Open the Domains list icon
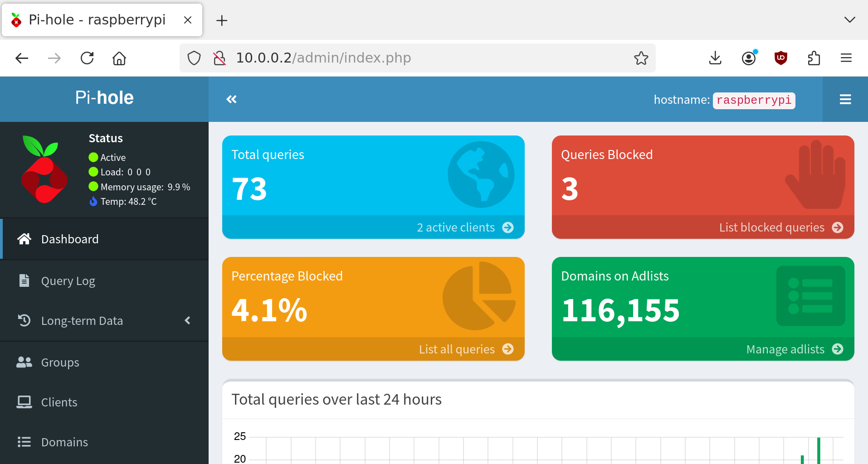The image size is (868, 464). 24,442
